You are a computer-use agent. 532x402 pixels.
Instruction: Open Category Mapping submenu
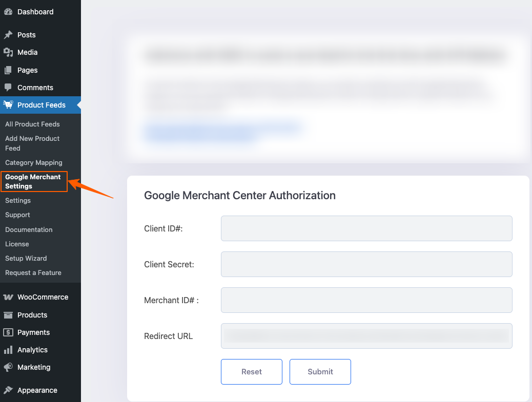(x=34, y=163)
